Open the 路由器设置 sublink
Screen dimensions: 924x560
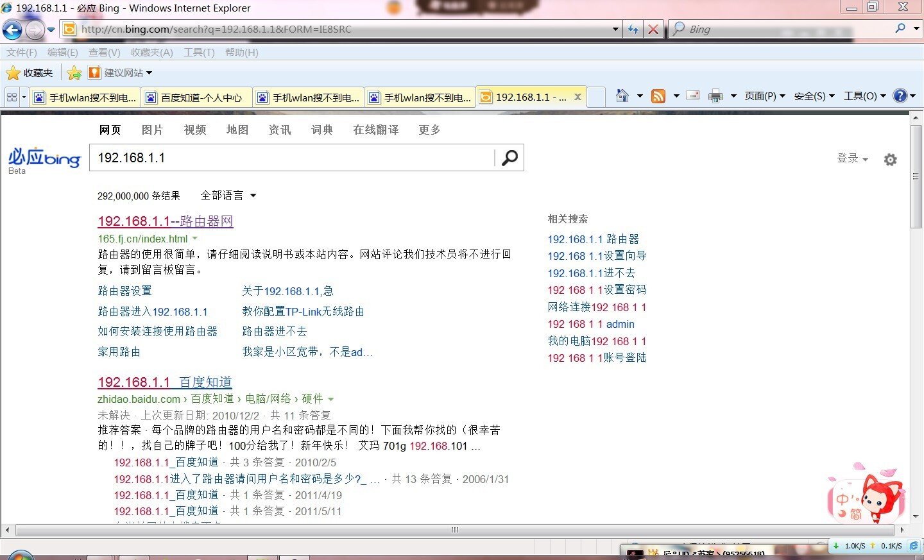(x=124, y=291)
